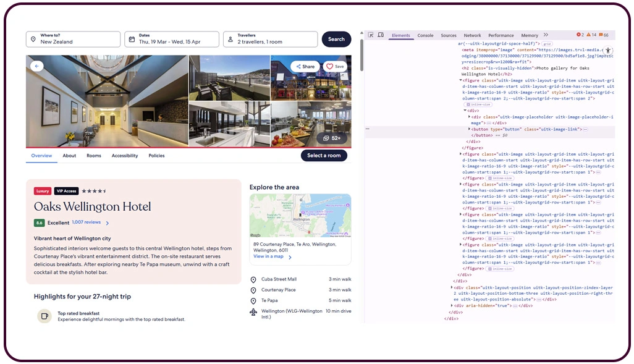Open the hidden DevTools panels chevron
This screenshot has height=364, width=634.
(546, 35)
